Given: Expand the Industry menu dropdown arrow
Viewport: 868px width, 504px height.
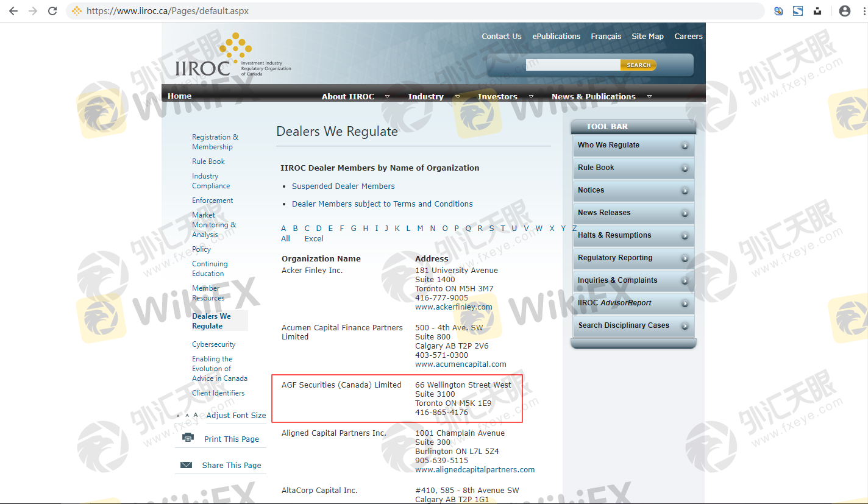Looking at the screenshot, I should pyautogui.click(x=457, y=97).
